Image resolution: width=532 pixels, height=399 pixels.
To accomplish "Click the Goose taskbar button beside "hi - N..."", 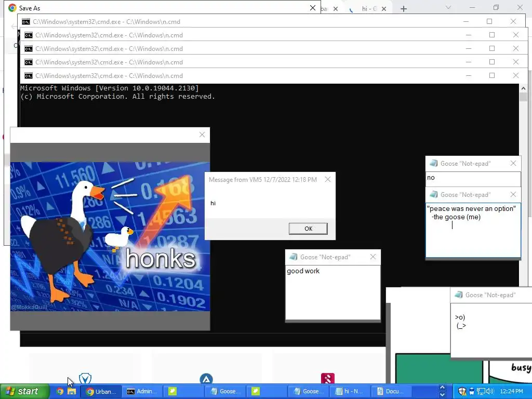I will [308, 392].
